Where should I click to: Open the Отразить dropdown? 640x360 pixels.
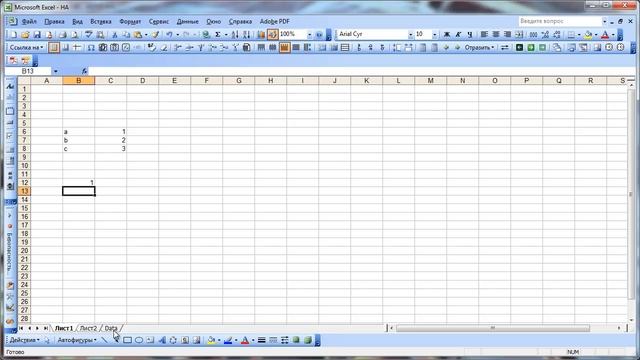(x=479, y=48)
